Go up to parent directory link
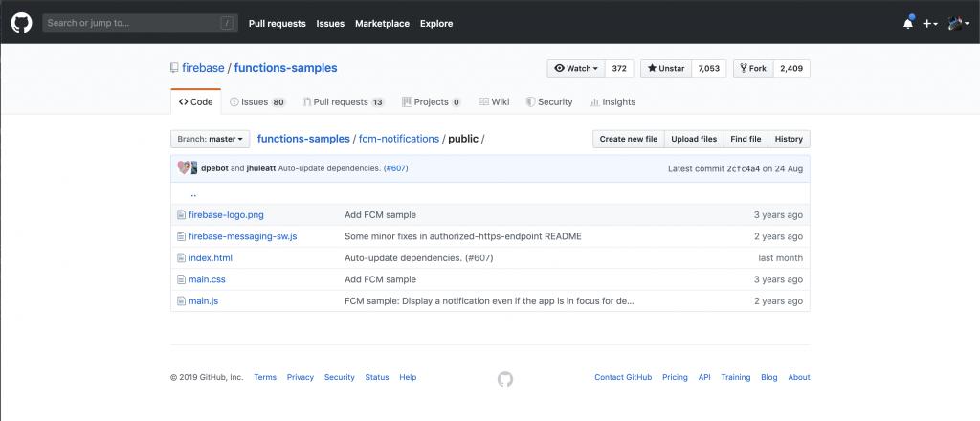 192,194
